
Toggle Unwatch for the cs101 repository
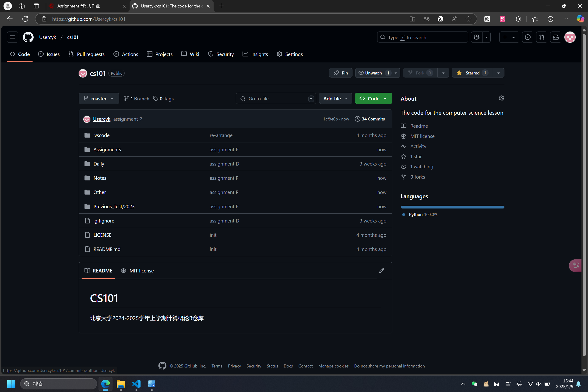pos(373,73)
